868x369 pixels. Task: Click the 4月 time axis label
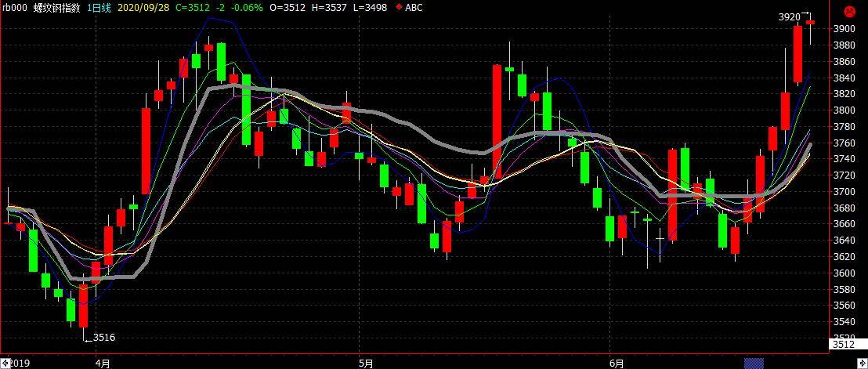pos(103,364)
